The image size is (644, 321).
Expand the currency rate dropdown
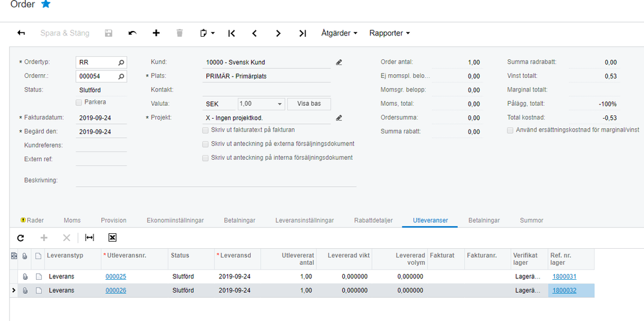point(279,104)
